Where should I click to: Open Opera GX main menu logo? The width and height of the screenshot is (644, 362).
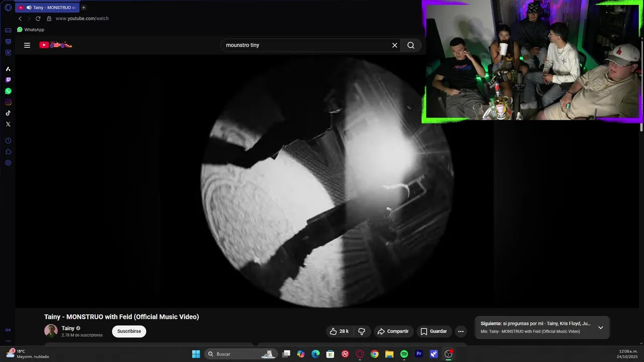point(8,8)
